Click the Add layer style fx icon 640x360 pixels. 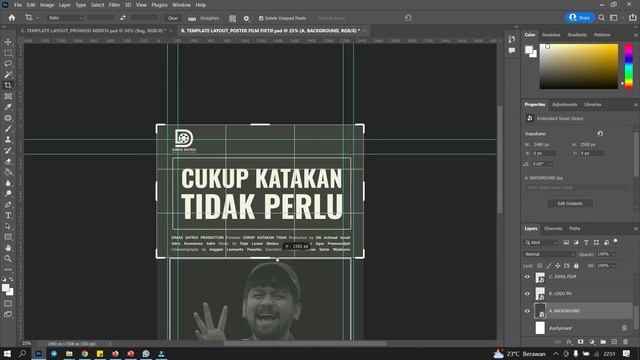point(569,342)
